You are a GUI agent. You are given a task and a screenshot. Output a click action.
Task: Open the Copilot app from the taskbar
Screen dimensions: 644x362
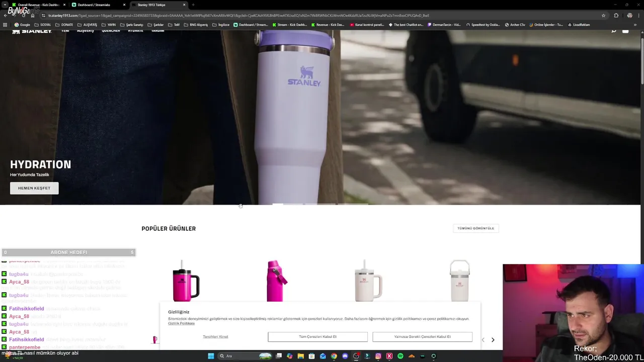click(x=289, y=356)
